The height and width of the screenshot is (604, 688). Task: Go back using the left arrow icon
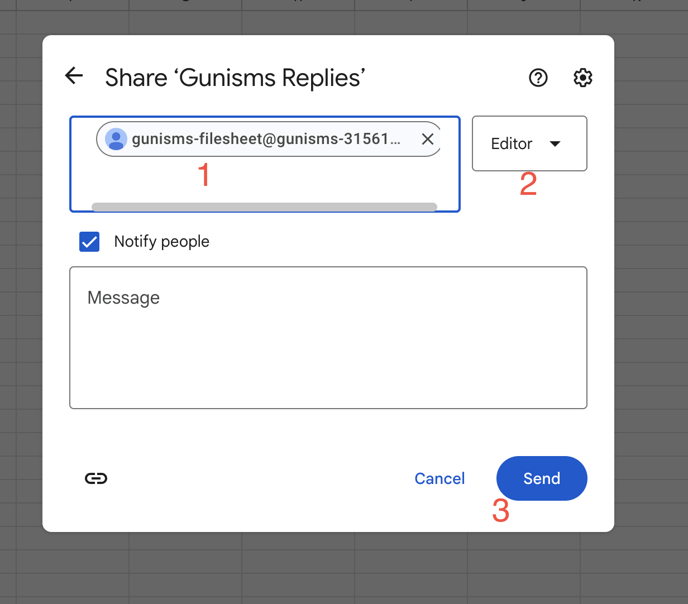tap(74, 76)
